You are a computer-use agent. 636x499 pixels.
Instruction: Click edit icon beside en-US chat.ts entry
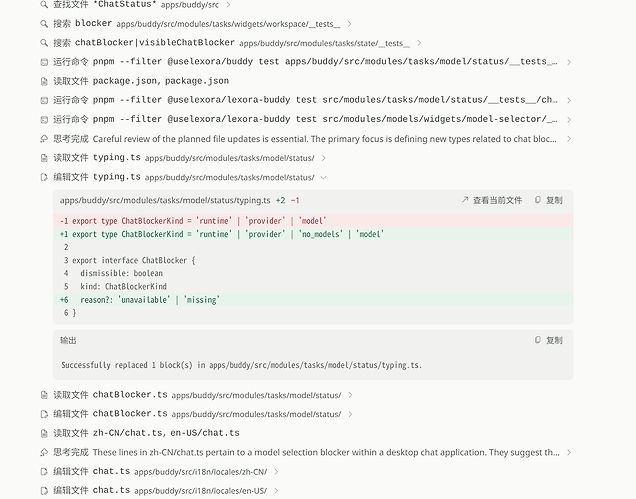[44, 491]
